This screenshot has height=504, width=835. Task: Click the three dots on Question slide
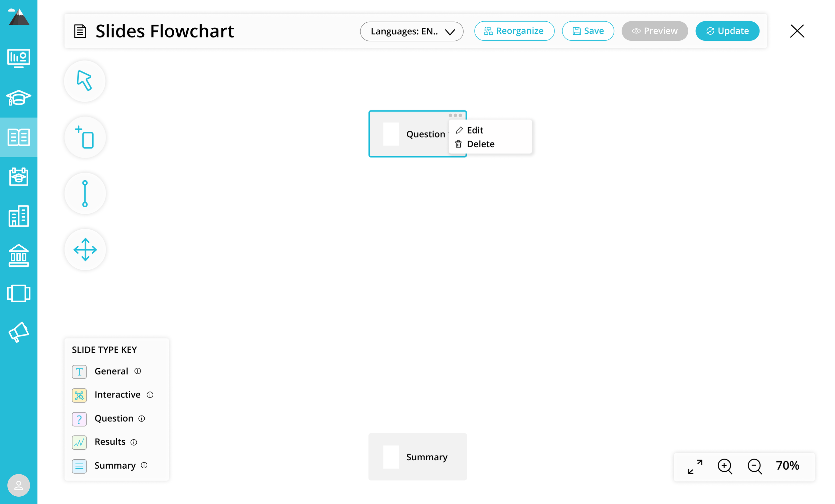click(x=455, y=115)
